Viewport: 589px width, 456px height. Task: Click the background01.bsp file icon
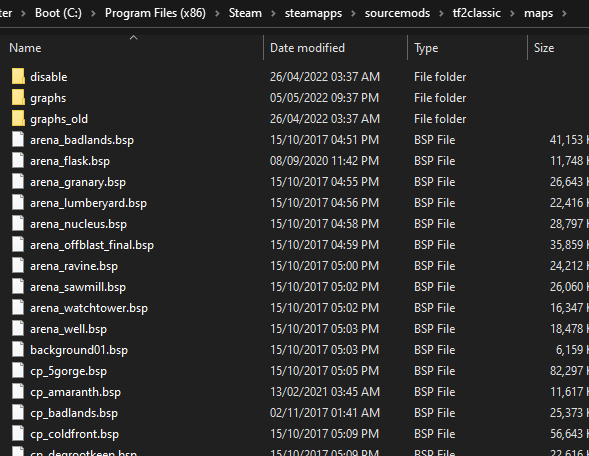tap(18, 350)
